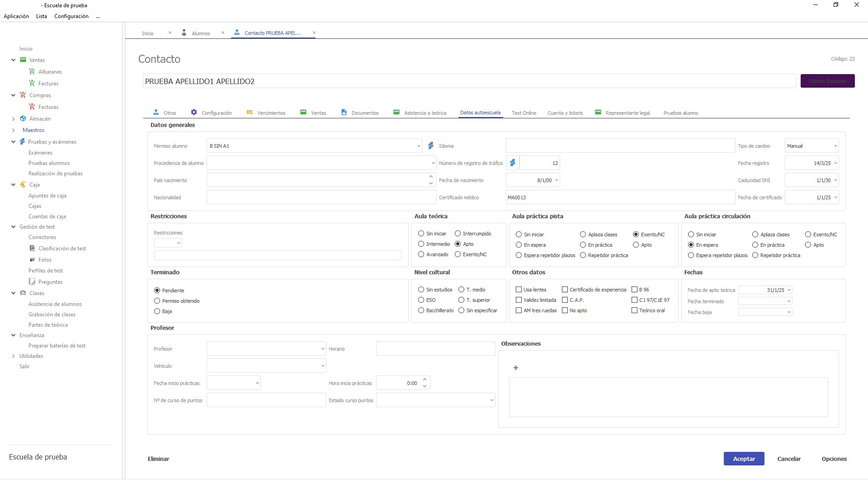Image resolution: width=868 pixels, height=488 pixels.
Task: Click the Configuración gear icon tab
Action: coord(194,113)
